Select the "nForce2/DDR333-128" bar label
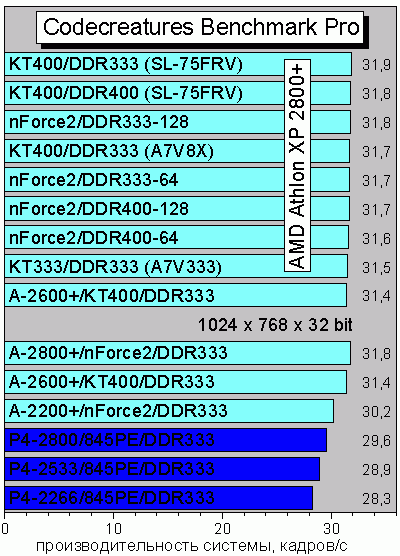Image resolution: width=400 pixels, height=556 pixels. pyautogui.click(x=99, y=122)
